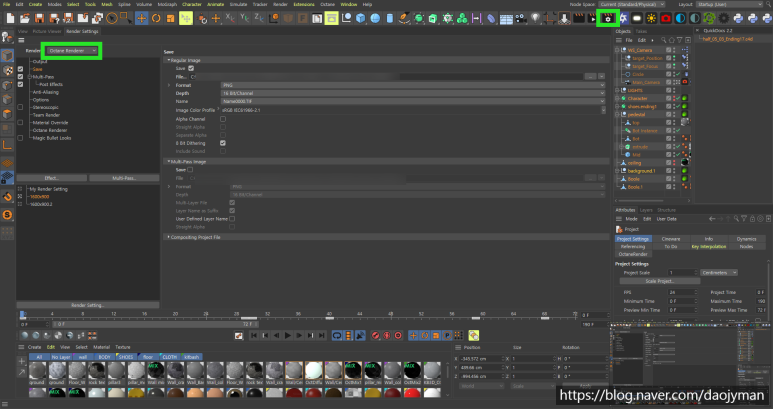Select the Move tool

click(141, 19)
